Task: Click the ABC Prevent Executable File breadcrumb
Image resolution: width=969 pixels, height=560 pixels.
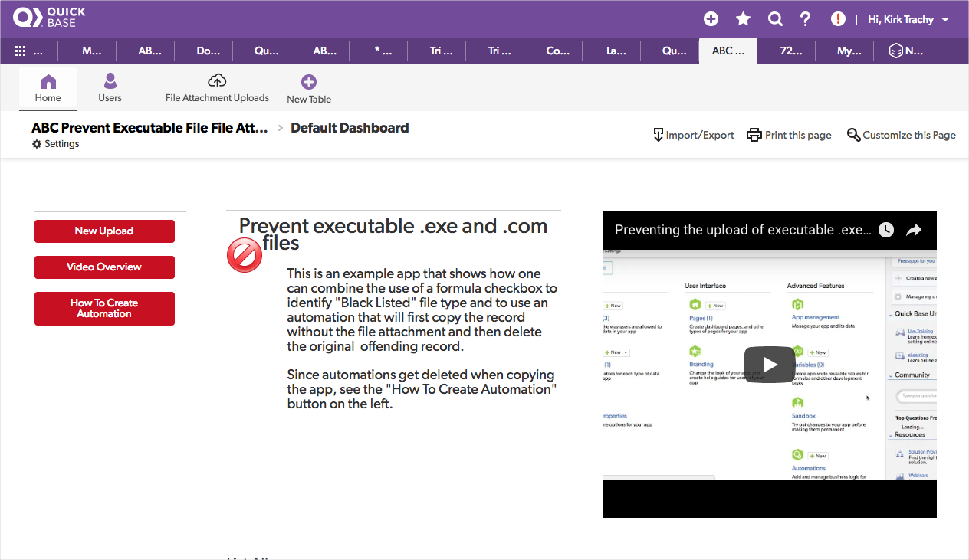Action: coord(149,128)
